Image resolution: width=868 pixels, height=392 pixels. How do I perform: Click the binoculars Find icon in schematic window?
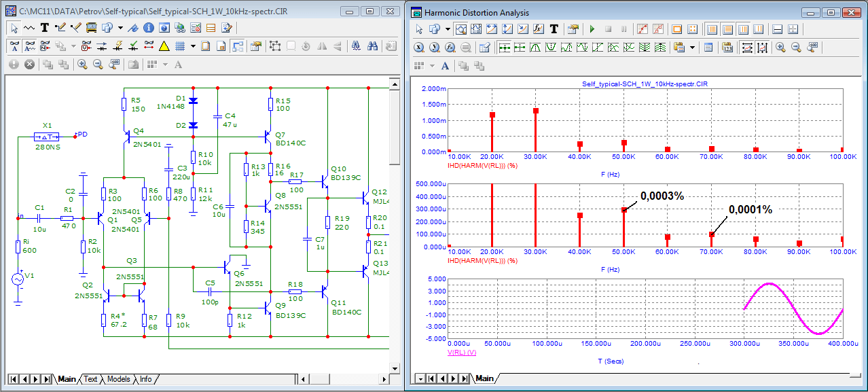click(x=372, y=46)
